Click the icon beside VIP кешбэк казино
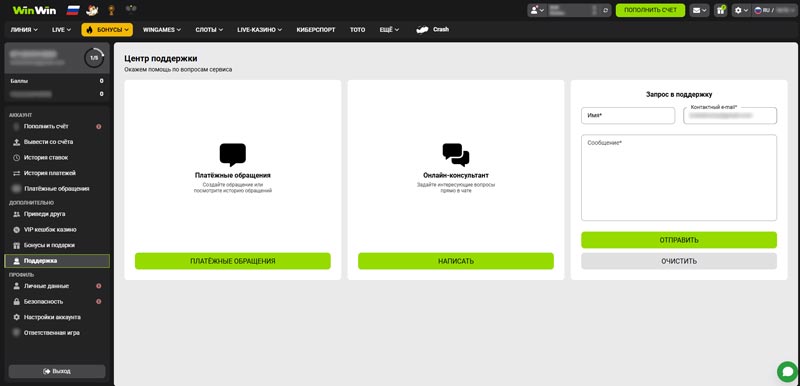This screenshot has height=386, width=800. [16, 229]
